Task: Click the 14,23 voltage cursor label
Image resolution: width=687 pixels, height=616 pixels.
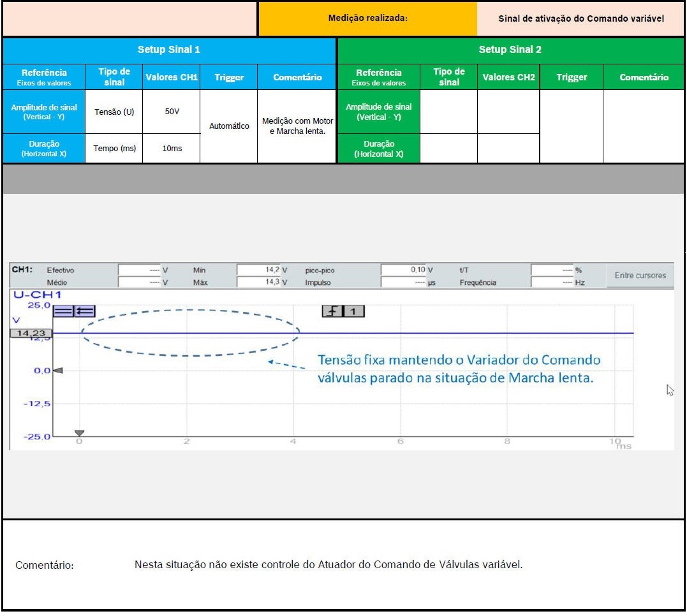Action: pos(31,333)
